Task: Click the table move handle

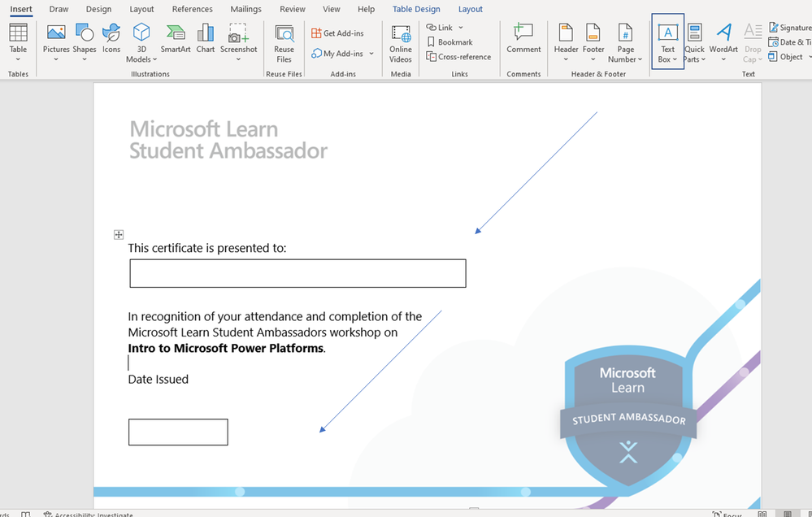Action: tap(119, 235)
